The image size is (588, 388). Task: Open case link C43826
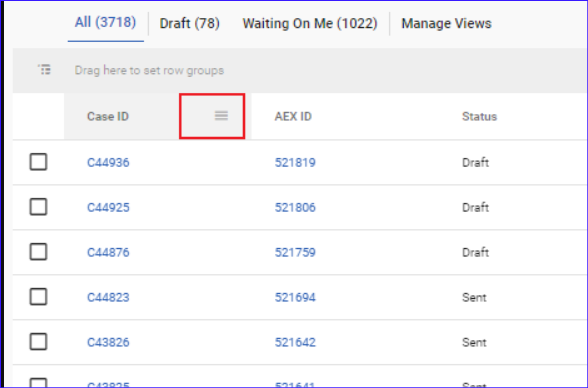click(x=108, y=343)
